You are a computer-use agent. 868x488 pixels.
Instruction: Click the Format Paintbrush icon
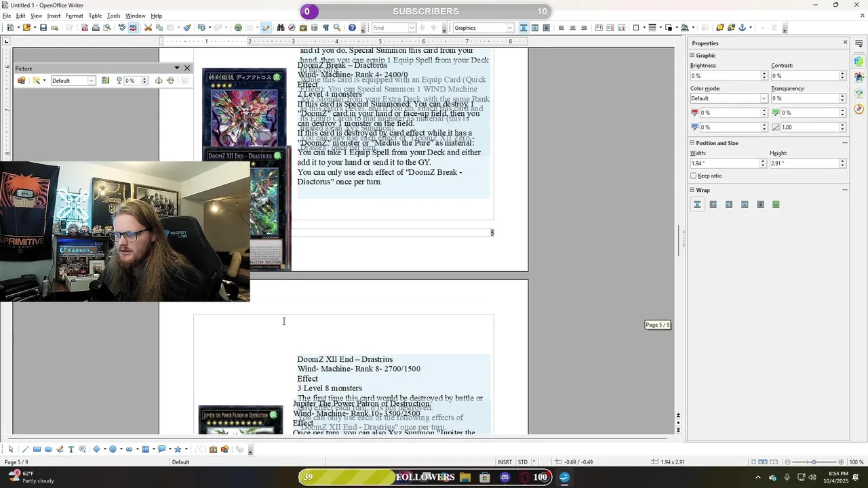click(187, 28)
